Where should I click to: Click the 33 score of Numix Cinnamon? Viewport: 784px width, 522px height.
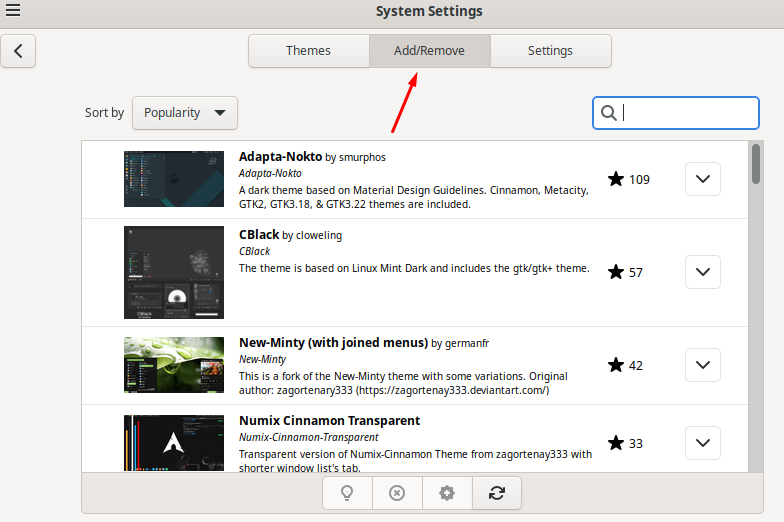pyautogui.click(x=636, y=444)
